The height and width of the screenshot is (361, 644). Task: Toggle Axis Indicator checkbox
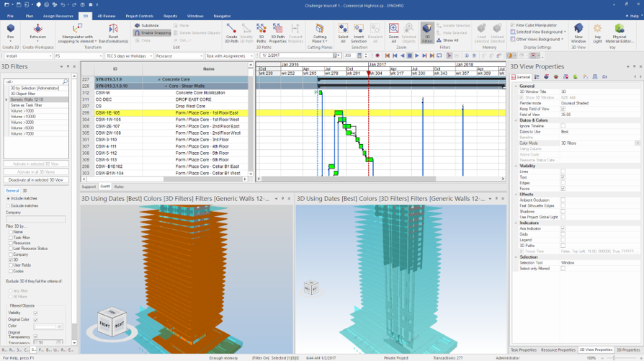pos(563,228)
